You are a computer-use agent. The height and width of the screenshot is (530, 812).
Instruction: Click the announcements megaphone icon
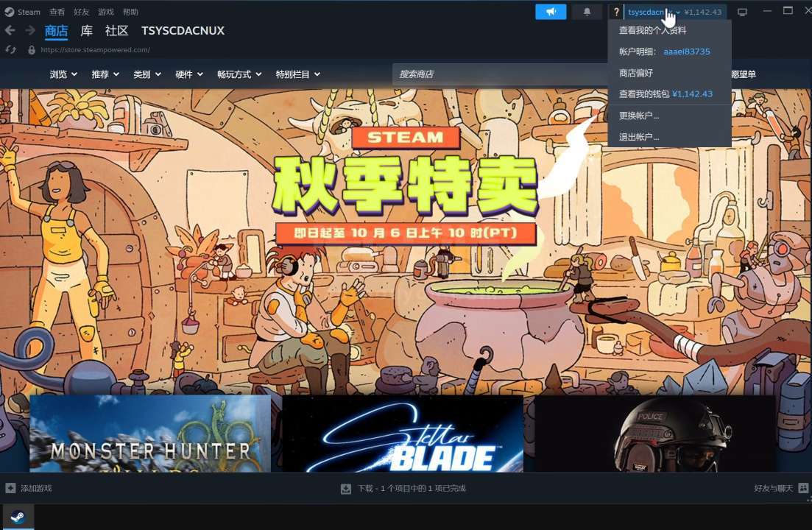[x=551, y=12]
